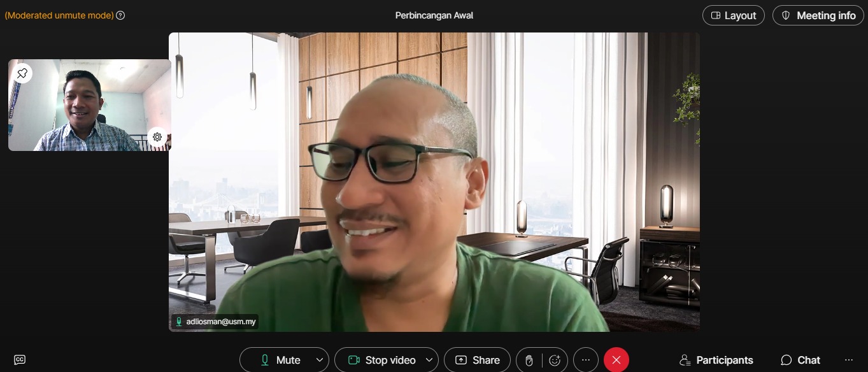Mute the microphone
This screenshot has width=868, height=372.
tap(280, 360)
